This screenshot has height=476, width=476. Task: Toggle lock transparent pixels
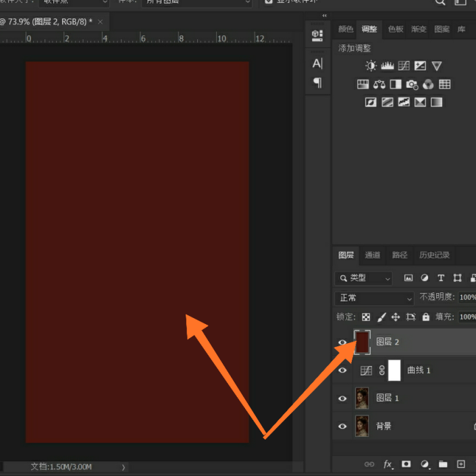click(x=366, y=317)
